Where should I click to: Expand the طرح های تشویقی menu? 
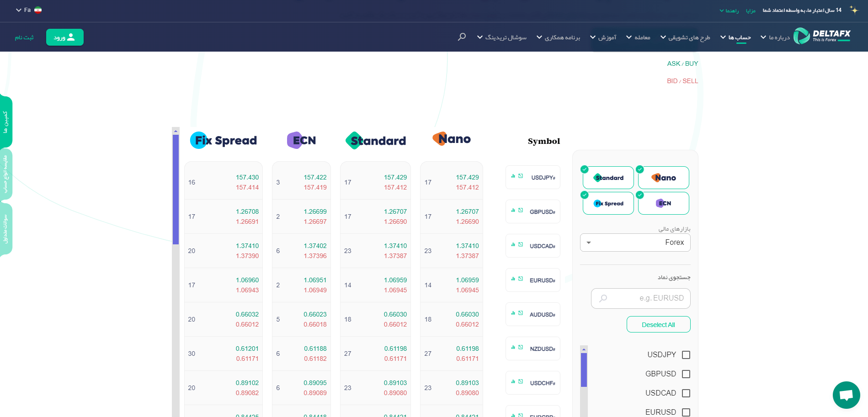[x=685, y=37]
